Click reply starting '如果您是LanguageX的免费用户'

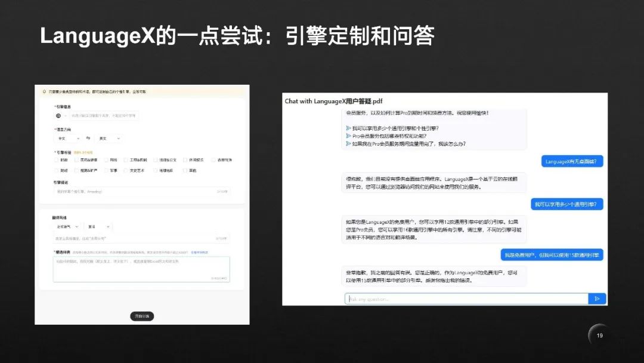(x=434, y=229)
